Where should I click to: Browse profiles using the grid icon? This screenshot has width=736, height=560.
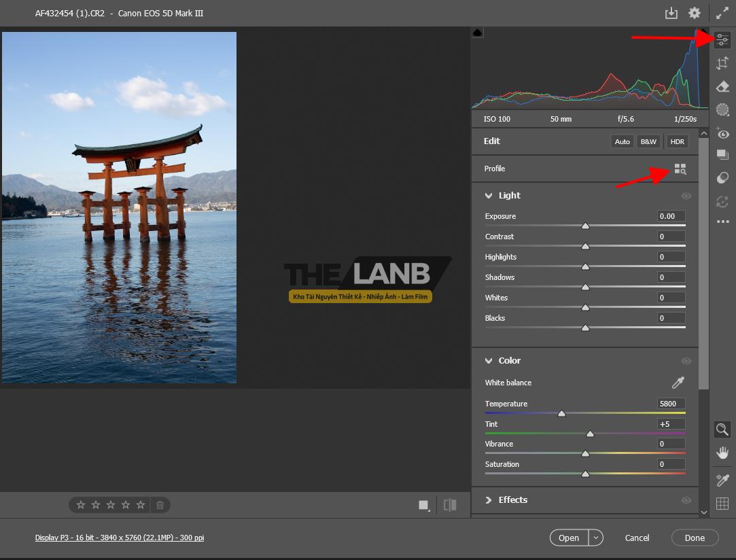[x=680, y=169]
